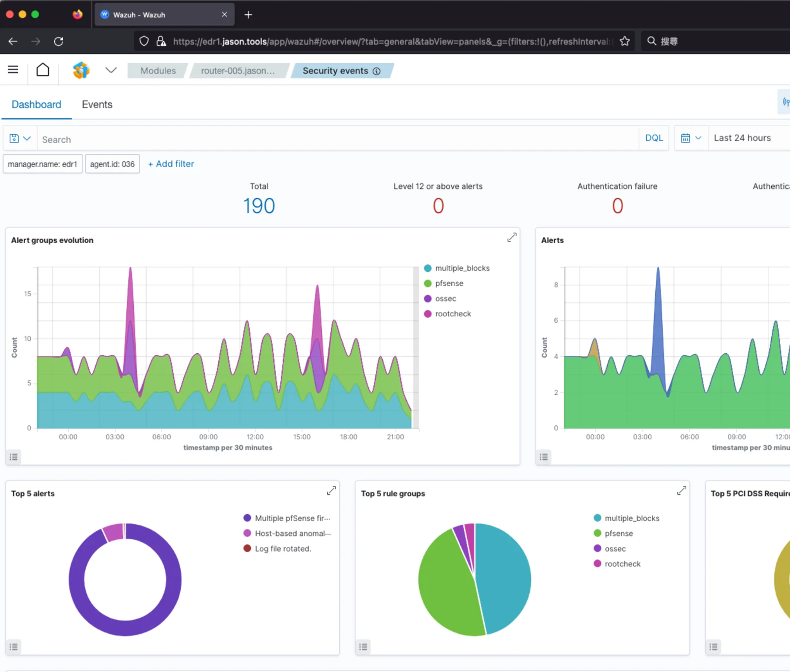The width and height of the screenshot is (790, 672).
Task: Click the purple donut slice in Top 5 alerts
Action: point(125,628)
